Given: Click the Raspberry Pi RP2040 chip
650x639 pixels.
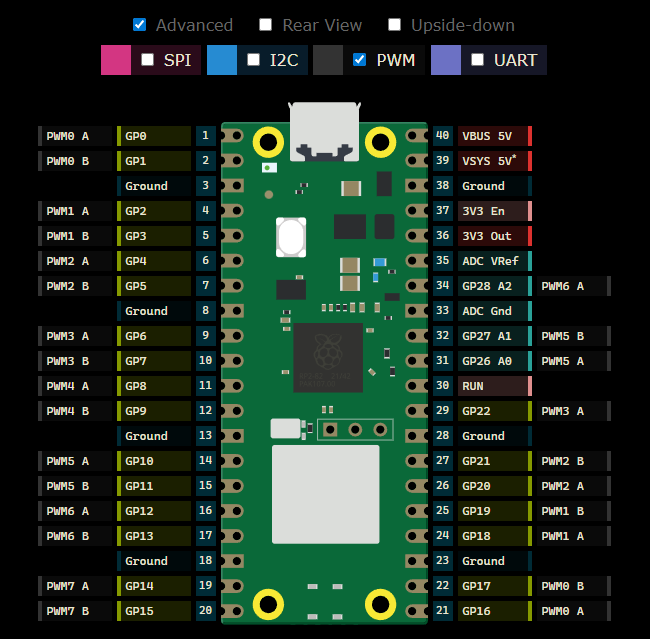Looking at the screenshot, I should (x=327, y=355).
